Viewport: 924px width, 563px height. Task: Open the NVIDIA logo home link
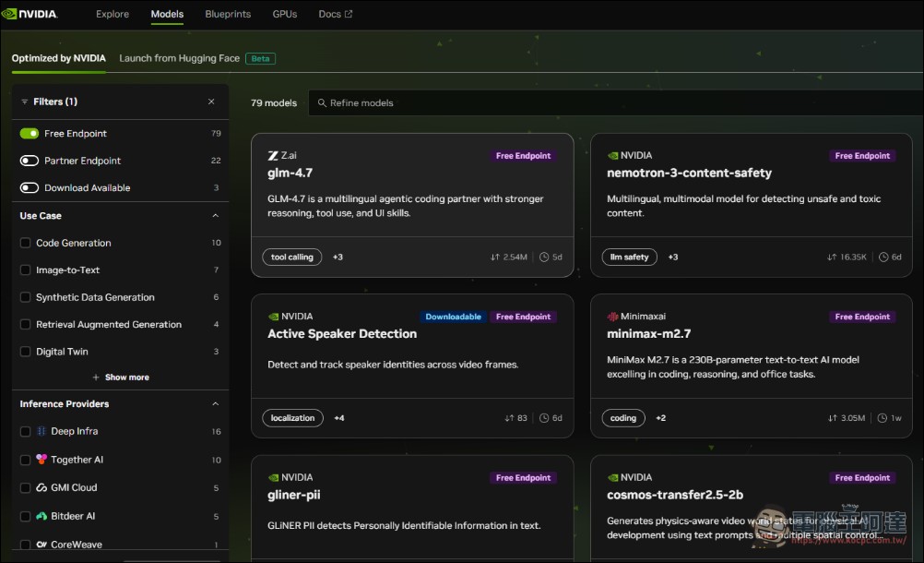coord(30,14)
